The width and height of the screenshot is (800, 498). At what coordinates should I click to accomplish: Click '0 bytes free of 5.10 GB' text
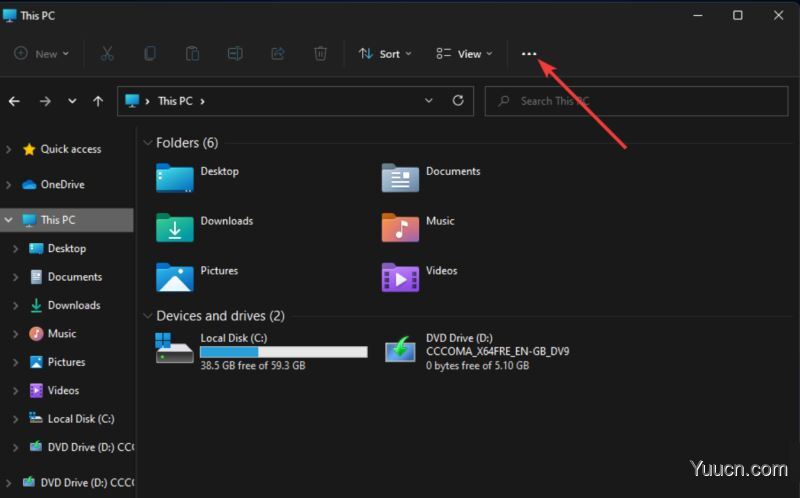coord(478,366)
